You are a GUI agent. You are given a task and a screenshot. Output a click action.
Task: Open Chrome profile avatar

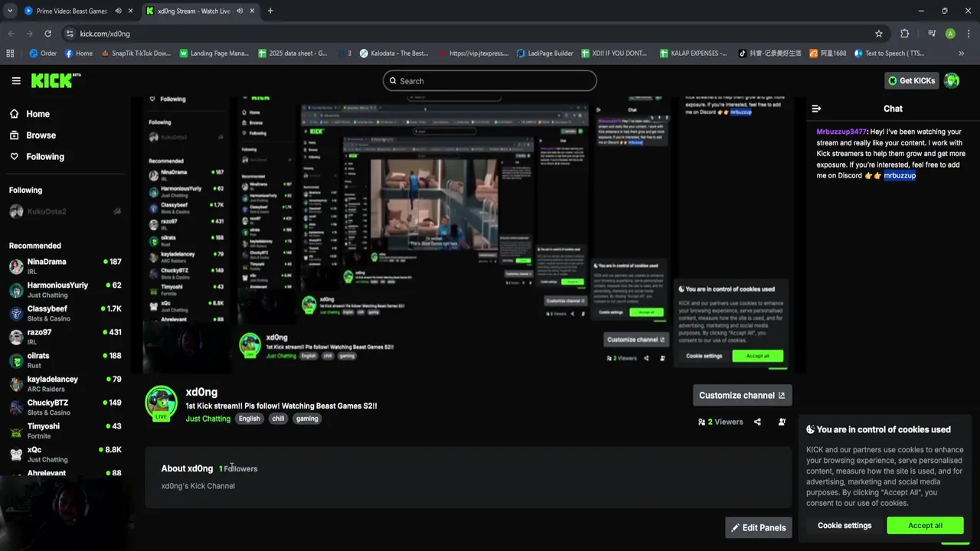[950, 34]
